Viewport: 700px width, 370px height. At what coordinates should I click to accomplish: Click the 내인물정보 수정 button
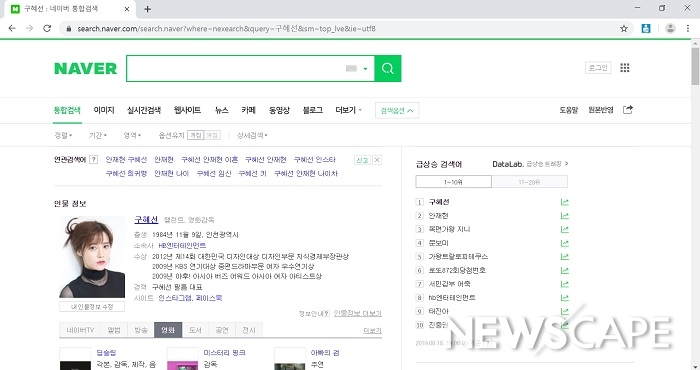tap(92, 307)
